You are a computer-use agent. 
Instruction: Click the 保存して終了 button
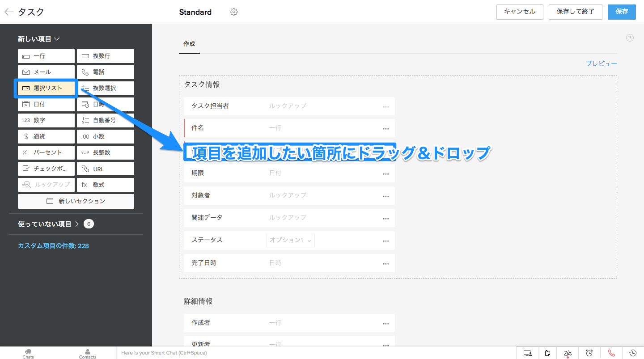(575, 12)
